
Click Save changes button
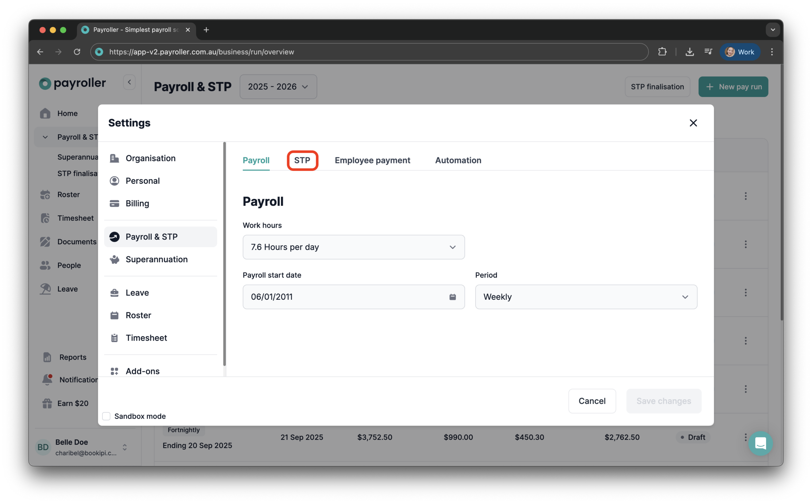(664, 401)
